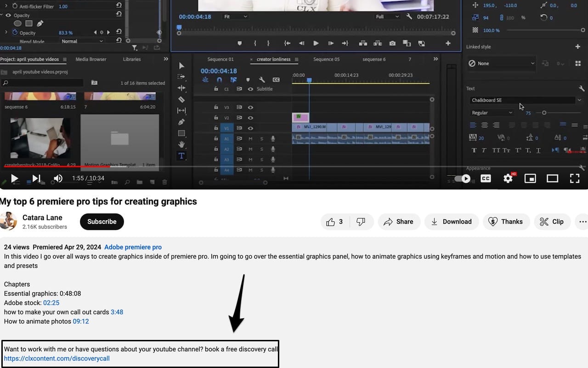Image resolution: width=588 pixels, height=368 pixels.
Task: Toggle the Subtitle track eye icon
Action: [250, 89]
